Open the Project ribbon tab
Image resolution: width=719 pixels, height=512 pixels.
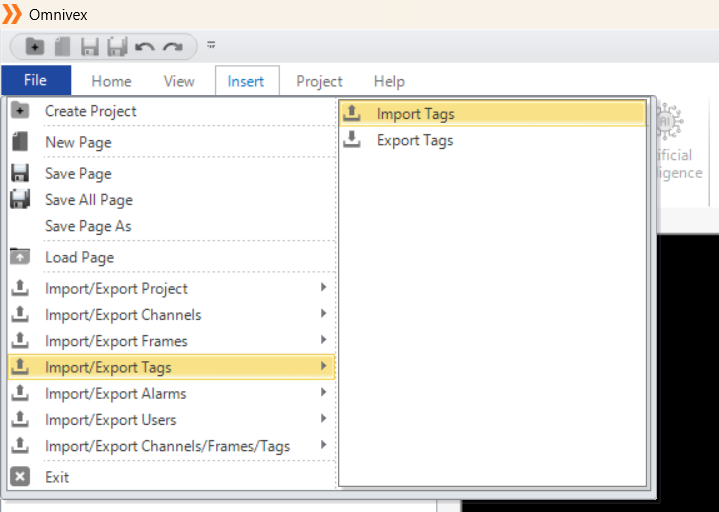pos(319,81)
